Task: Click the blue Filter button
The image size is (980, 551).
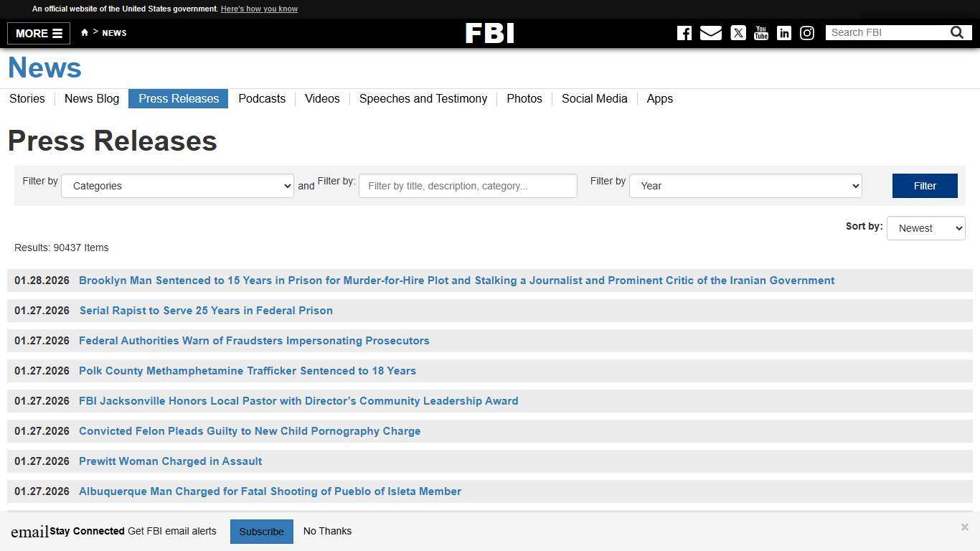Action: click(x=924, y=186)
